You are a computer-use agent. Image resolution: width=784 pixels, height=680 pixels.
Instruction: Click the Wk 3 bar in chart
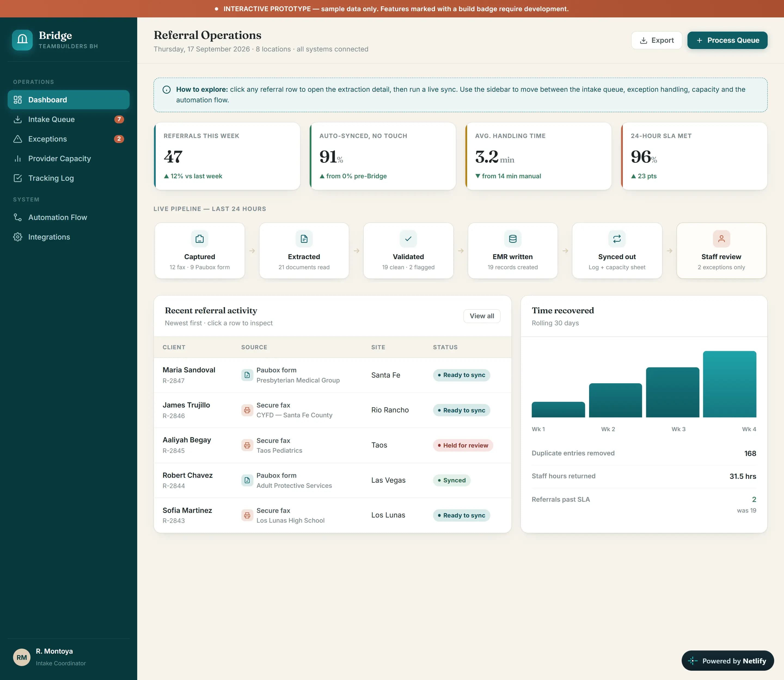[x=672, y=392]
